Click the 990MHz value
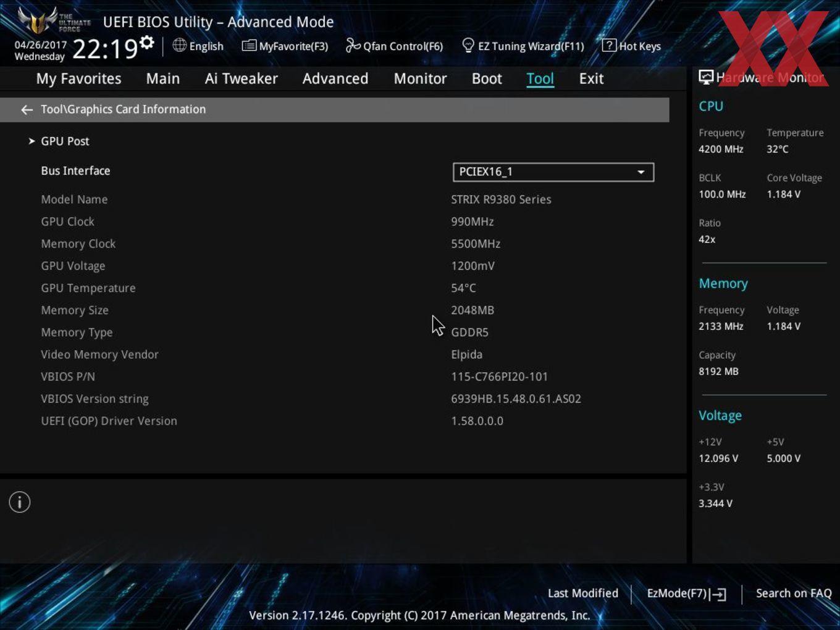This screenshot has height=630, width=840. [x=472, y=222]
